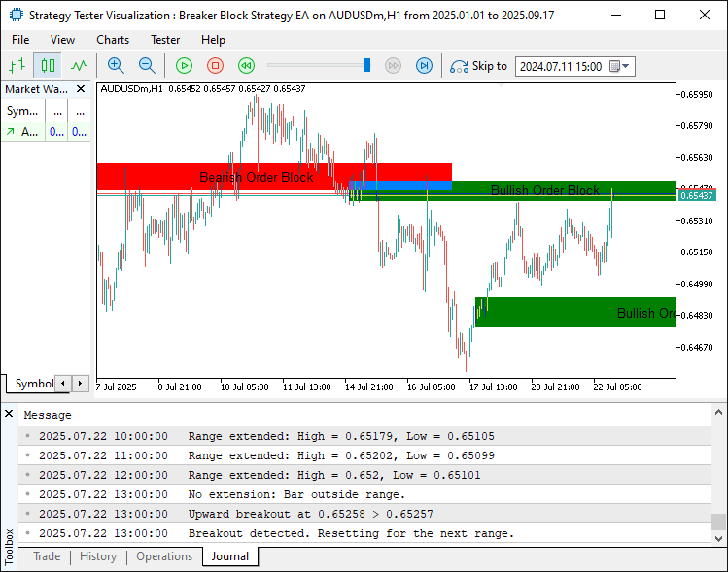The width and height of the screenshot is (728, 572).
Task: Select the 11:00:00 Range extended journal entry
Action: coord(364,455)
